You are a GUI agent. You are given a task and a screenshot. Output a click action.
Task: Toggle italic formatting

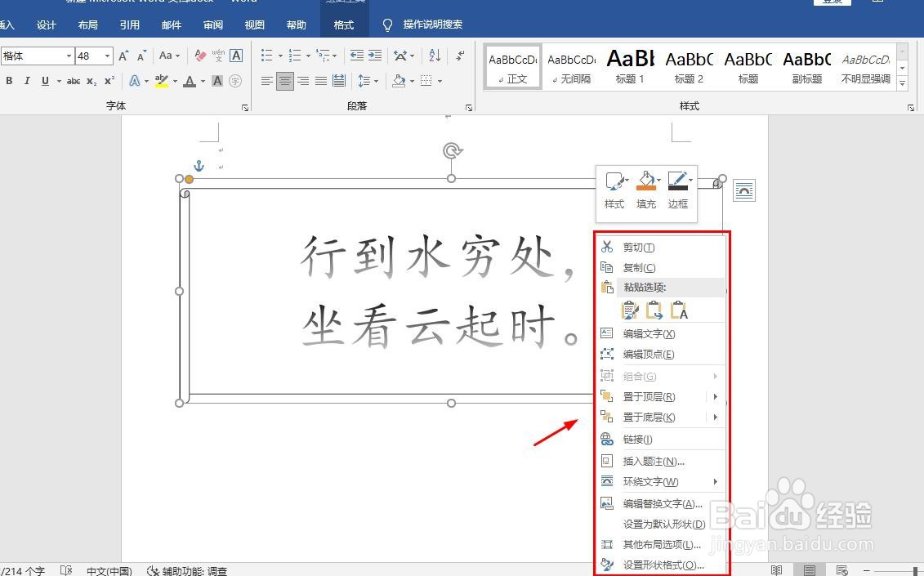pos(26,81)
